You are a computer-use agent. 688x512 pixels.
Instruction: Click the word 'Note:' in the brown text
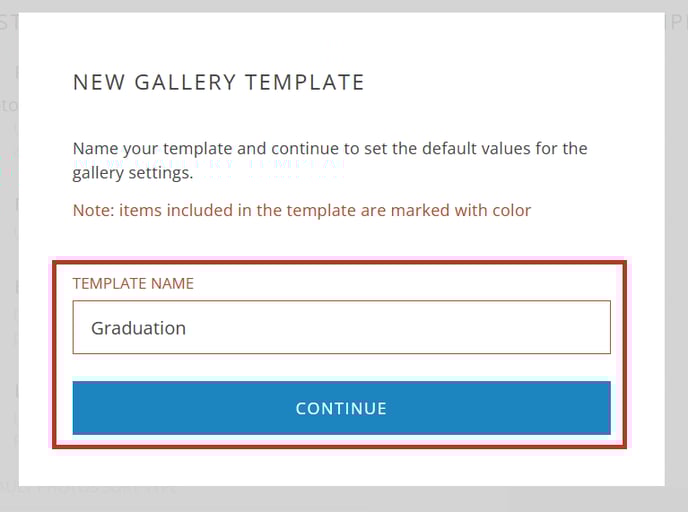pyautogui.click(x=93, y=211)
